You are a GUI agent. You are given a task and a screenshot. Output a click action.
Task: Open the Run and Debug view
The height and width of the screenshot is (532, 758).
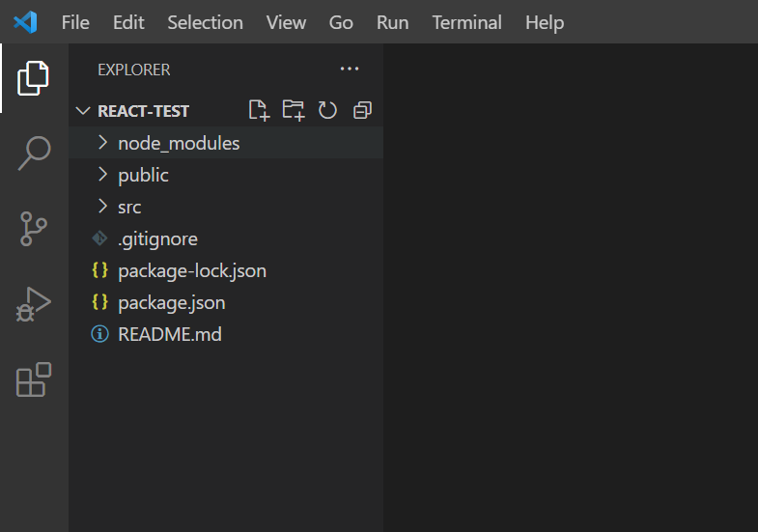pos(34,304)
